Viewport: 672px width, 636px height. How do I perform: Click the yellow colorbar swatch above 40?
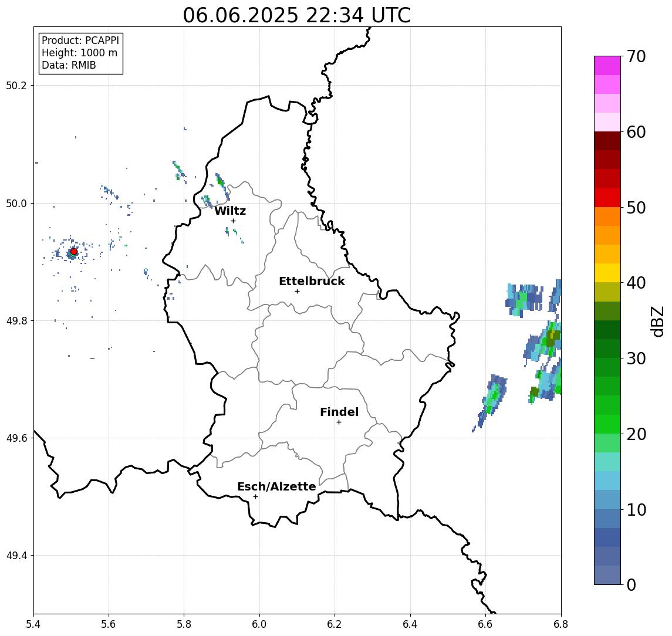(607, 273)
